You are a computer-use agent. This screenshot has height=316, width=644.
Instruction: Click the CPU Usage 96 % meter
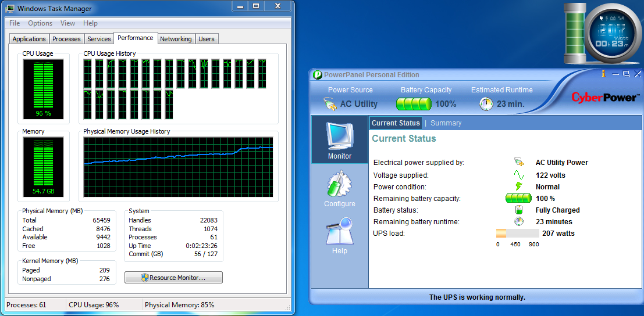tap(43, 88)
